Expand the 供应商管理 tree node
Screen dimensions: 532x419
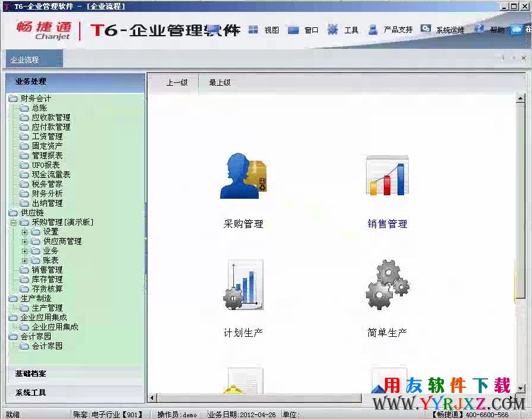[x=24, y=242]
